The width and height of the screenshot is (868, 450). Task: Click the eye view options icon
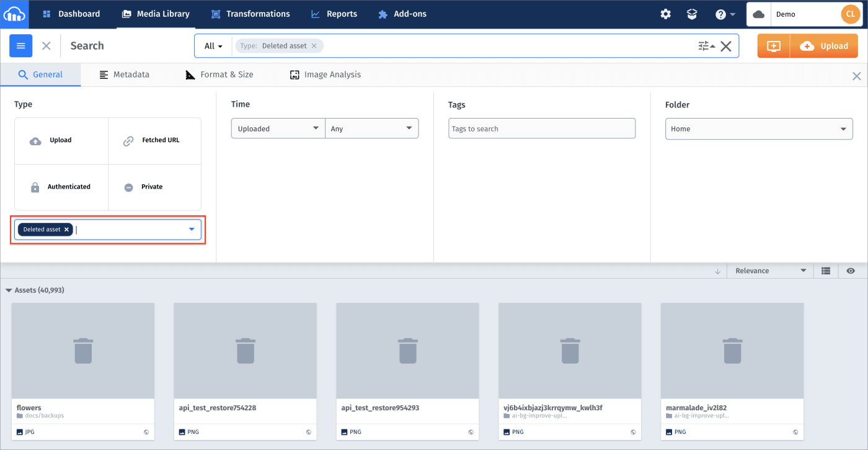point(851,271)
